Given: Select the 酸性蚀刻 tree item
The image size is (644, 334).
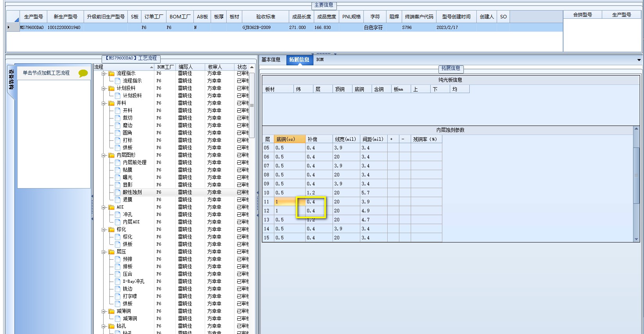Looking at the screenshot, I should [x=132, y=192].
